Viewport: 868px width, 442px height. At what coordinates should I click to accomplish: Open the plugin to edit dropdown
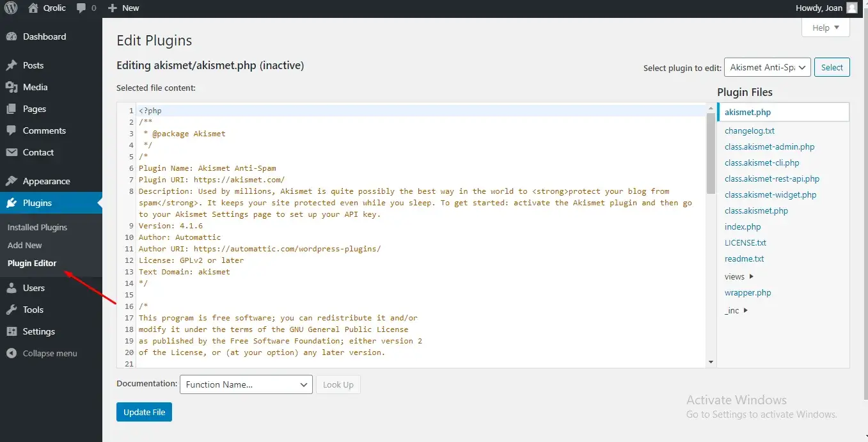tap(767, 67)
